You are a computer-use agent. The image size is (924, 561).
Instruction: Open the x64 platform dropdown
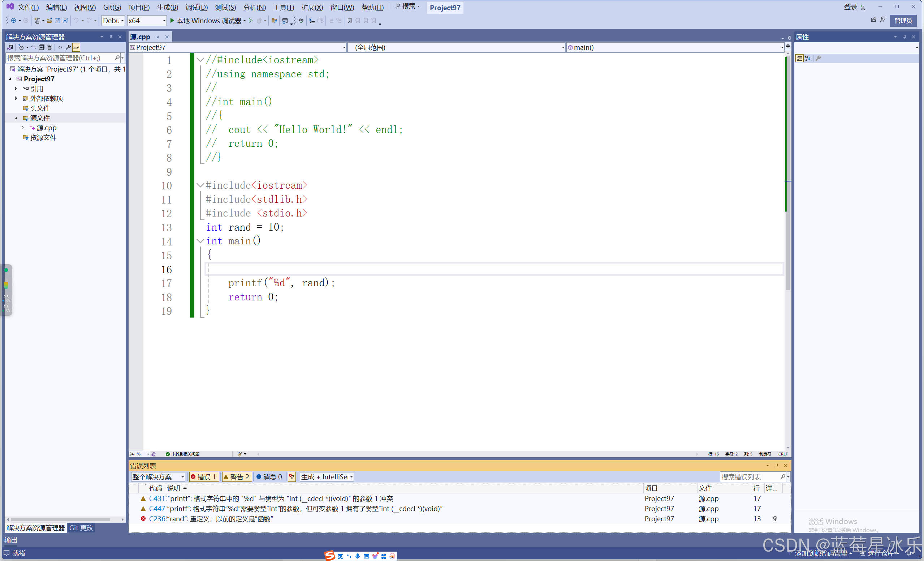click(147, 21)
